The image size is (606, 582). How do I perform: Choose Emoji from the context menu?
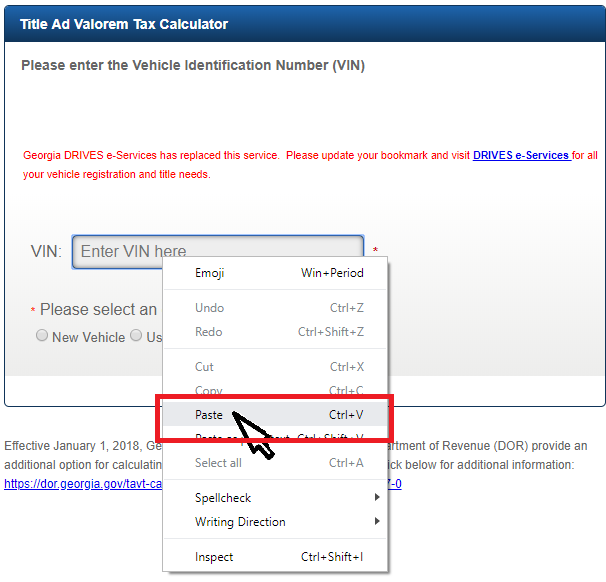point(275,273)
